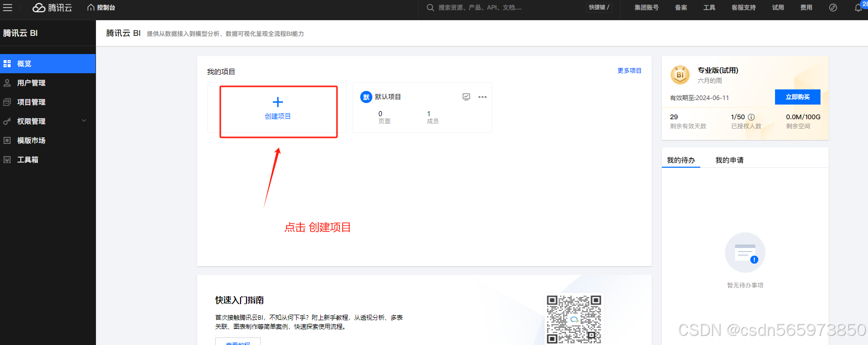This screenshot has height=345, width=868.
Task: Open the 更多项目 link
Action: tap(630, 71)
